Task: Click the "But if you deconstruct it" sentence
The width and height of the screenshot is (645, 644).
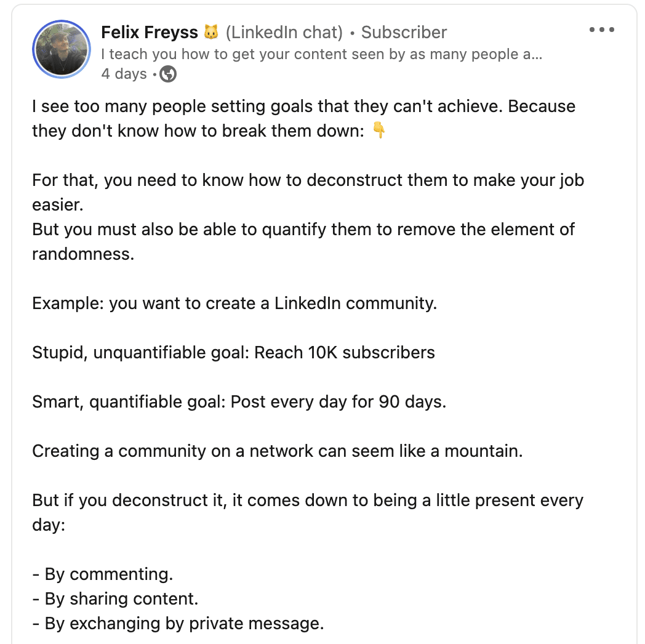Action: [308, 512]
